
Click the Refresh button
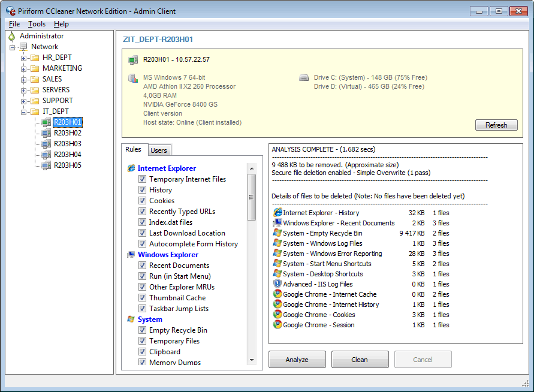496,125
